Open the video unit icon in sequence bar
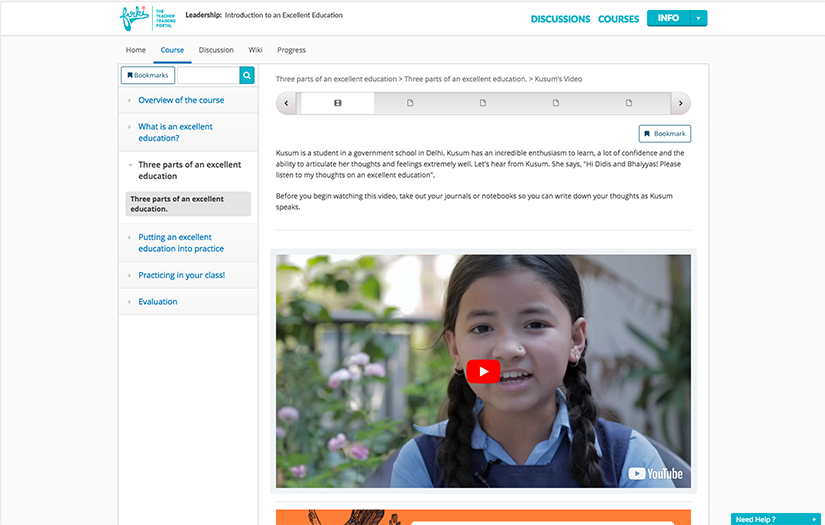Viewport: 825px width, 525px height. [337, 103]
